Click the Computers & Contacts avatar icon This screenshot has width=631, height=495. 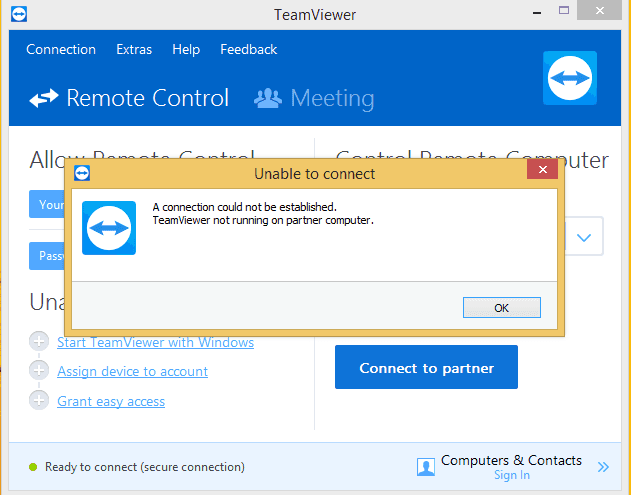[426, 467]
